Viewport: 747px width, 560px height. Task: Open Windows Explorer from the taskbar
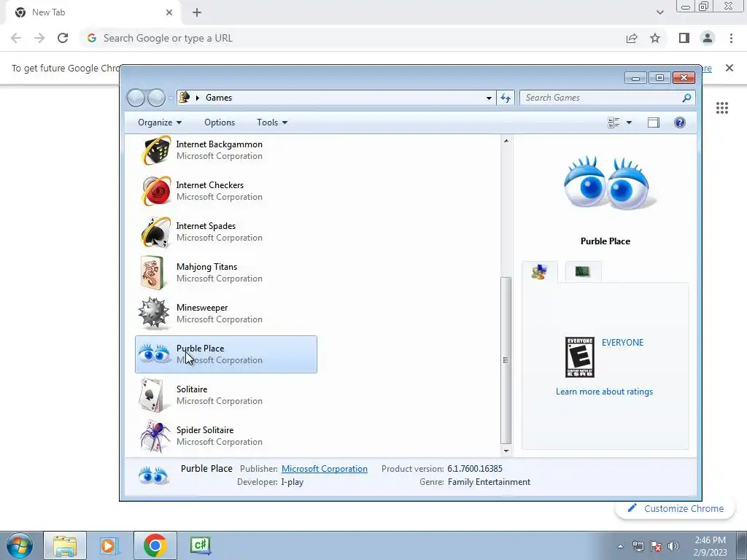(x=65, y=545)
